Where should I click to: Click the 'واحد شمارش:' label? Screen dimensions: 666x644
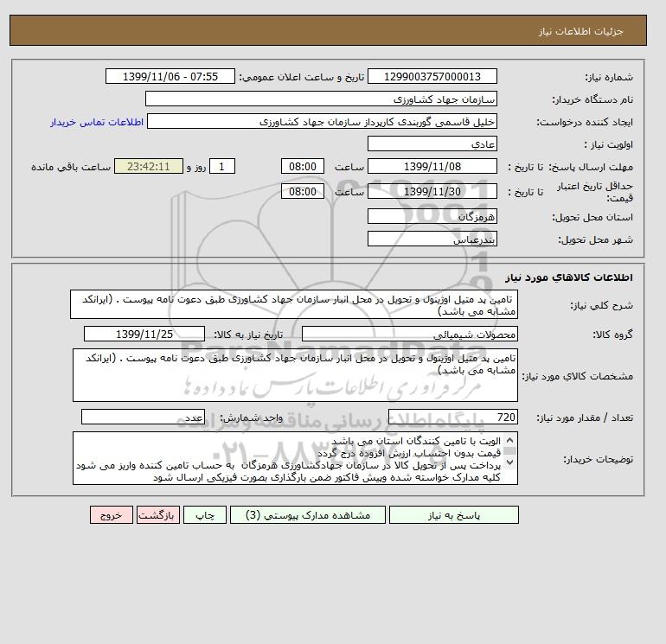click(251, 418)
